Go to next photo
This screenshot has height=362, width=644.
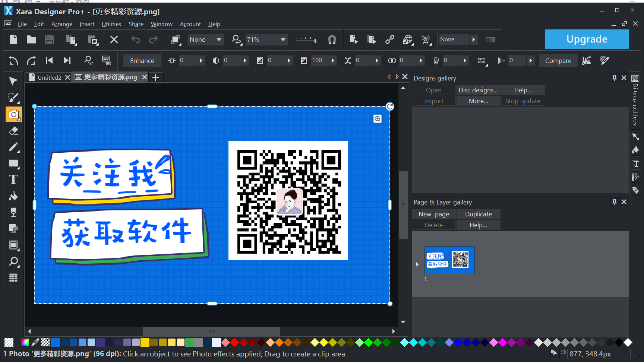[x=67, y=60]
